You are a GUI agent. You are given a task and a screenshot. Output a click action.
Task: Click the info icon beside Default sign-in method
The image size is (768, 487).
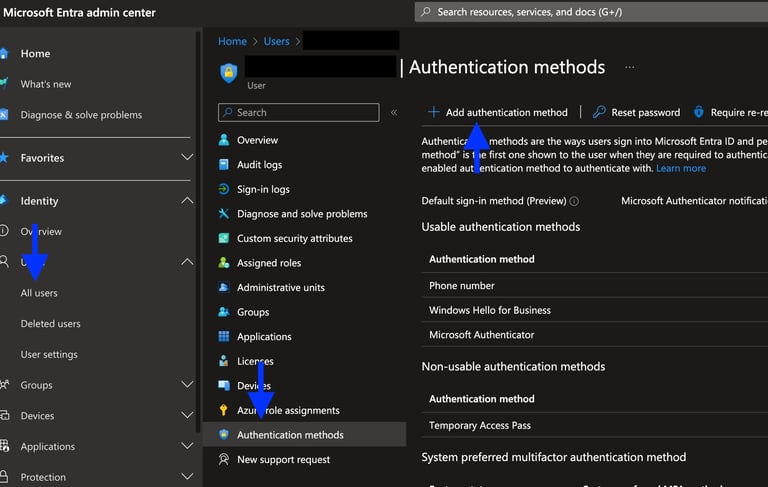pos(574,201)
